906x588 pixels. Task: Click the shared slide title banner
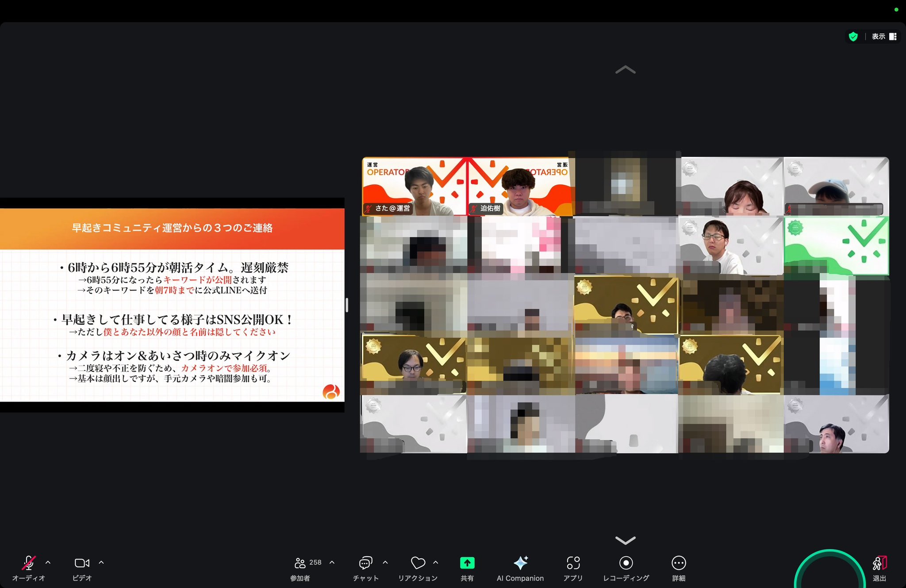(172, 229)
